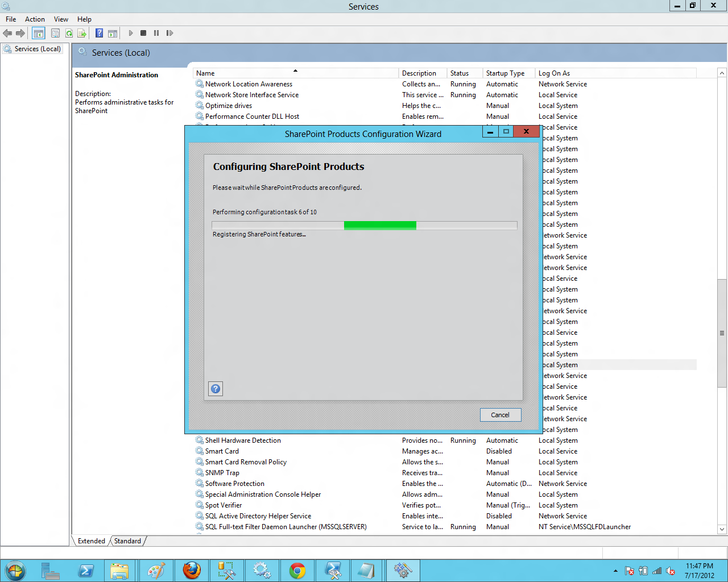
Task: Switch to the Extended tab
Action: pyautogui.click(x=90, y=541)
